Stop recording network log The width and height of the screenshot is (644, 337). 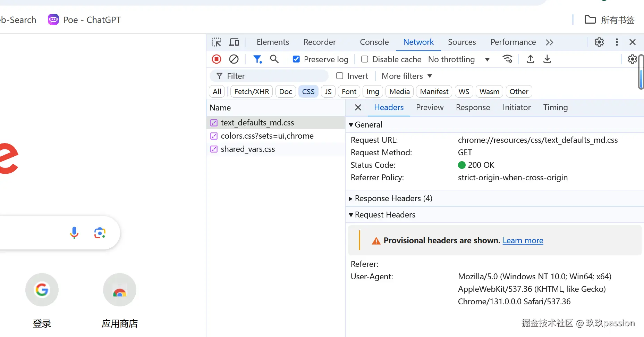(217, 59)
